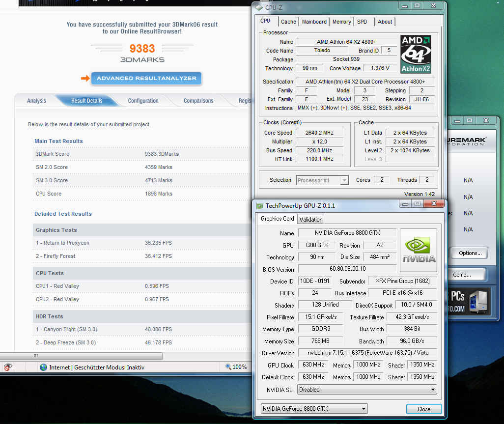Click the PCs advertisement banner in Futuremark window
The height and width of the screenshot is (424, 504).
[469, 302]
